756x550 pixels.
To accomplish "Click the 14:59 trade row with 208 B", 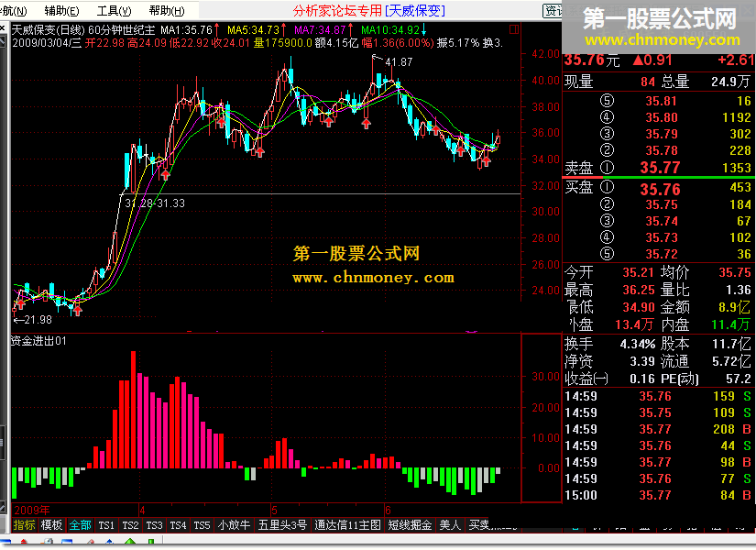I will coord(658,429).
